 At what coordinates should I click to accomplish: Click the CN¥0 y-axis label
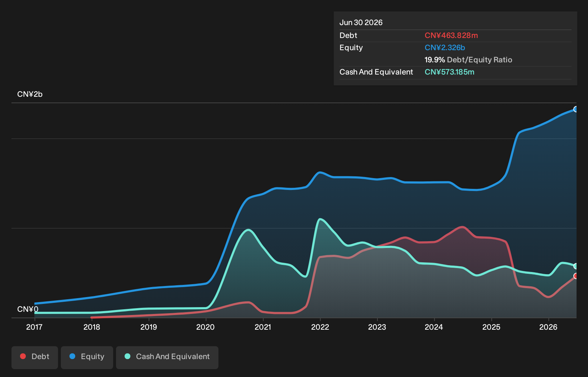pos(28,309)
